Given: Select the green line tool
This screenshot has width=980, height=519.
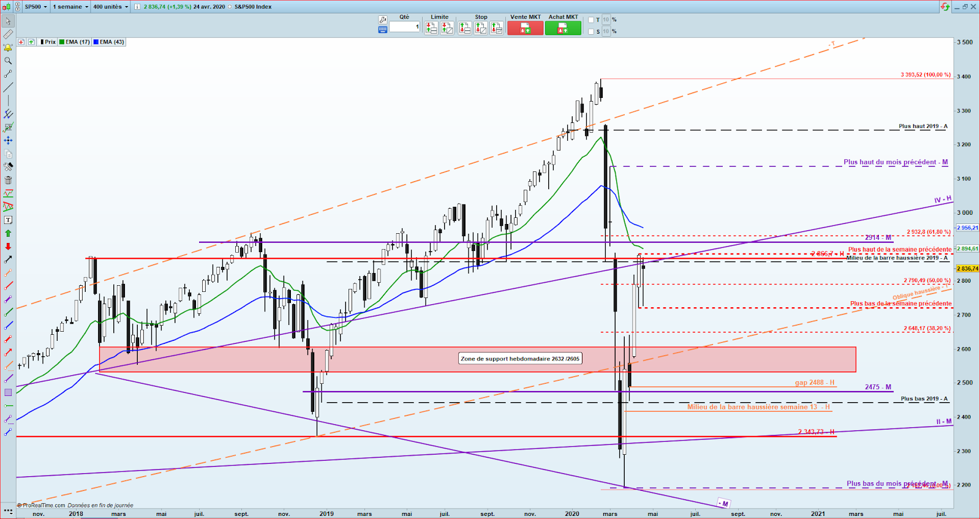Looking at the screenshot, I should [x=8, y=313].
